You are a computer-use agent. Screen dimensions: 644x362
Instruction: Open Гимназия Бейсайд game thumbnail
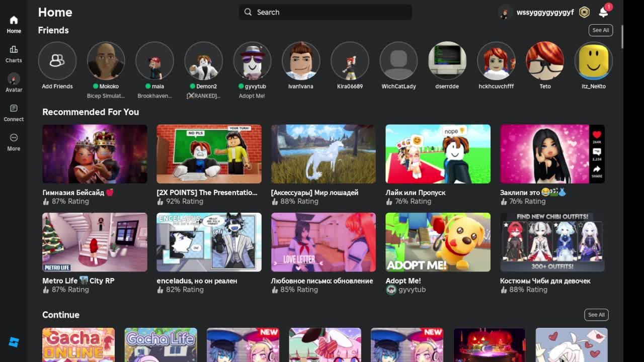tap(95, 154)
